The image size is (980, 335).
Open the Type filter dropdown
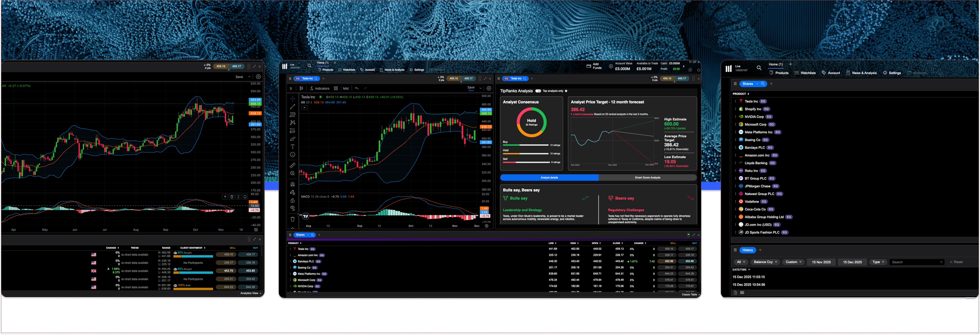tap(878, 262)
